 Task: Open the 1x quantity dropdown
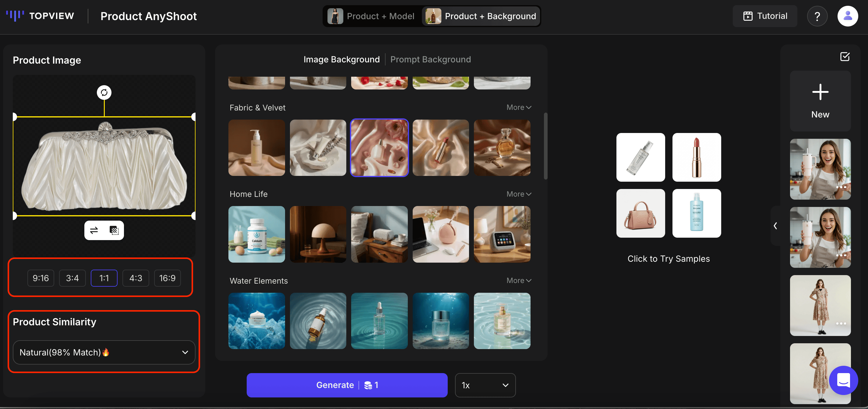(x=485, y=385)
